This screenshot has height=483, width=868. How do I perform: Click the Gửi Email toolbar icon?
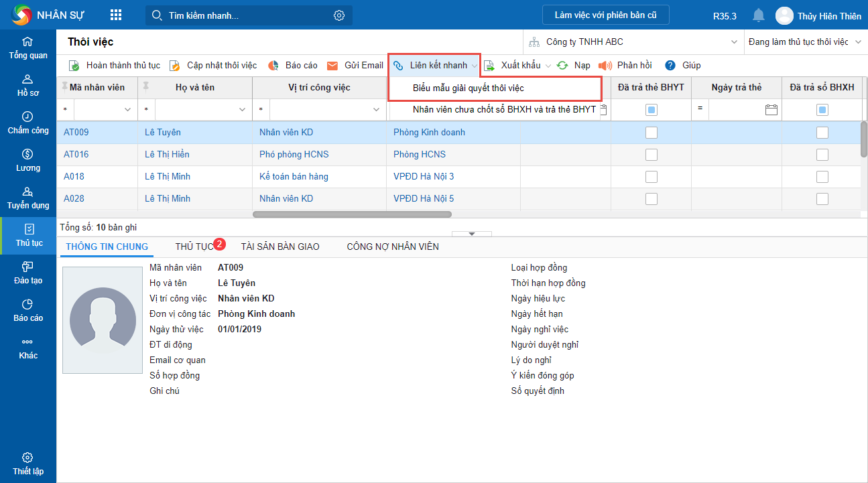click(332, 65)
